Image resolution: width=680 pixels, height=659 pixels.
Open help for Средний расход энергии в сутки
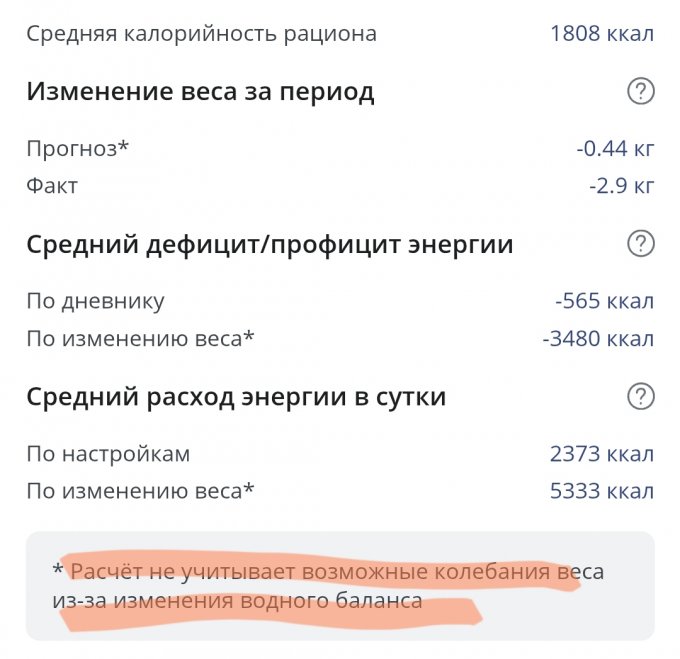coord(640,397)
